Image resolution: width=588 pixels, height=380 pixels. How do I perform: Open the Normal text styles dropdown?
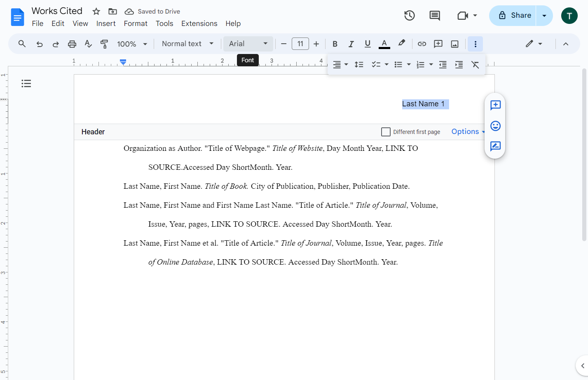pyautogui.click(x=187, y=44)
